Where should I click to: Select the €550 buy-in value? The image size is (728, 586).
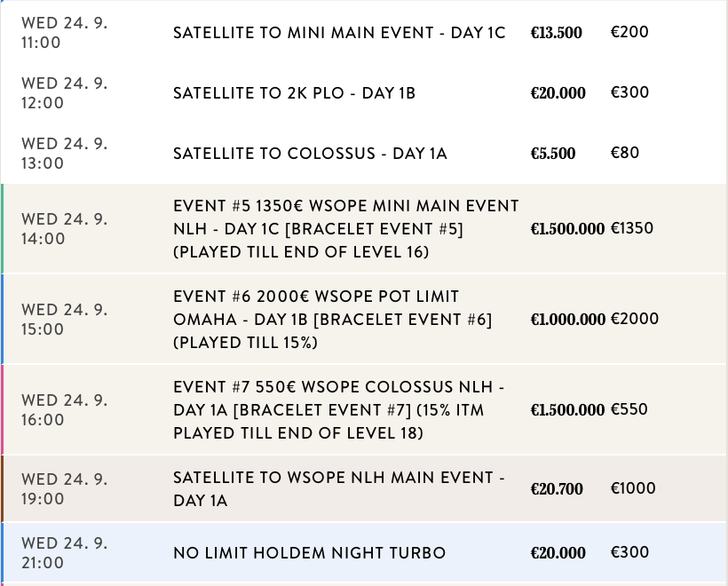[x=629, y=410]
